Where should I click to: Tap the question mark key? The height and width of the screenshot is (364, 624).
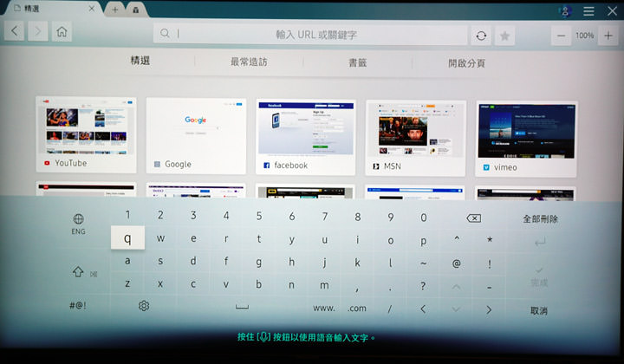[x=423, y=286]
